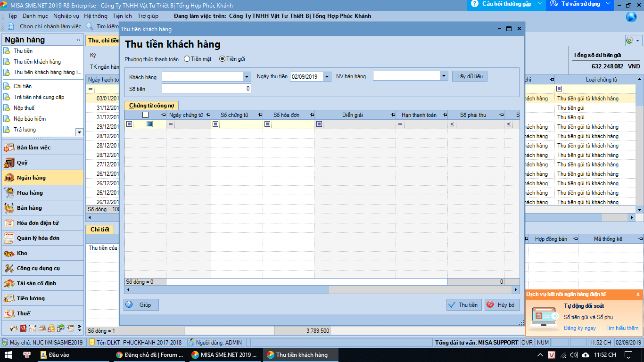
Task: Click the settings gear icon
Action: [629, 40]
